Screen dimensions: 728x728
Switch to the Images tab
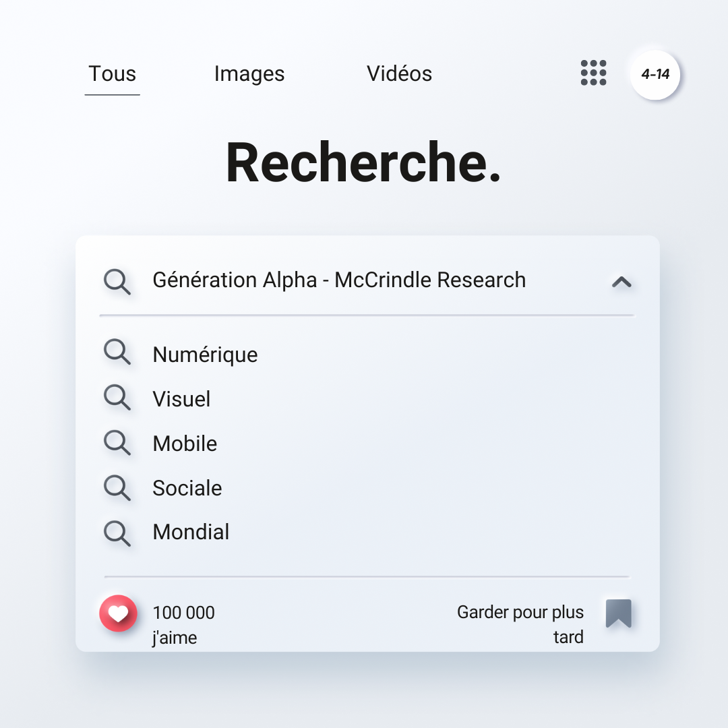(x=249, y=74)
